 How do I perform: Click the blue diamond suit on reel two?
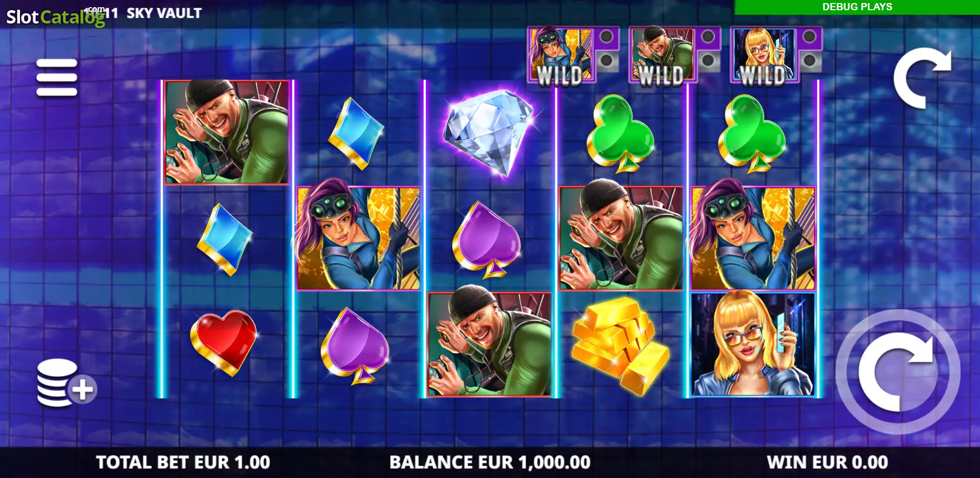coord(356,134)
